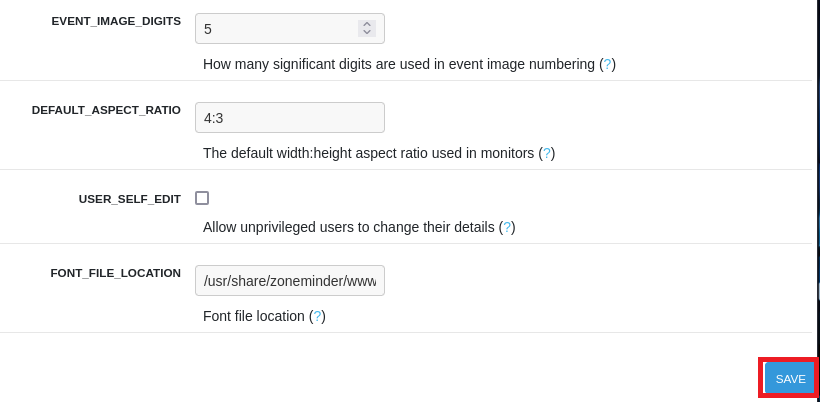820x402 pixels.
Task: Open help for default aspect ratio
Action: pos(547,153)
